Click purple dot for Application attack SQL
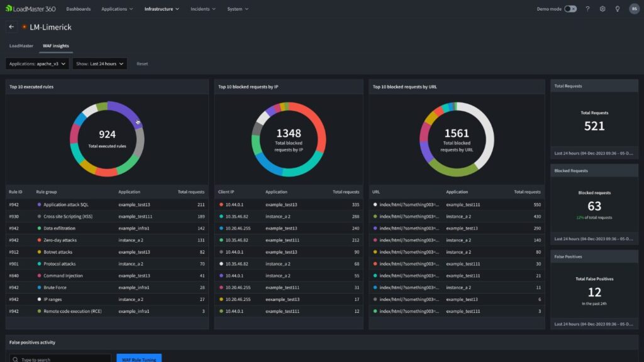644x362 pixels. (40, 204)
